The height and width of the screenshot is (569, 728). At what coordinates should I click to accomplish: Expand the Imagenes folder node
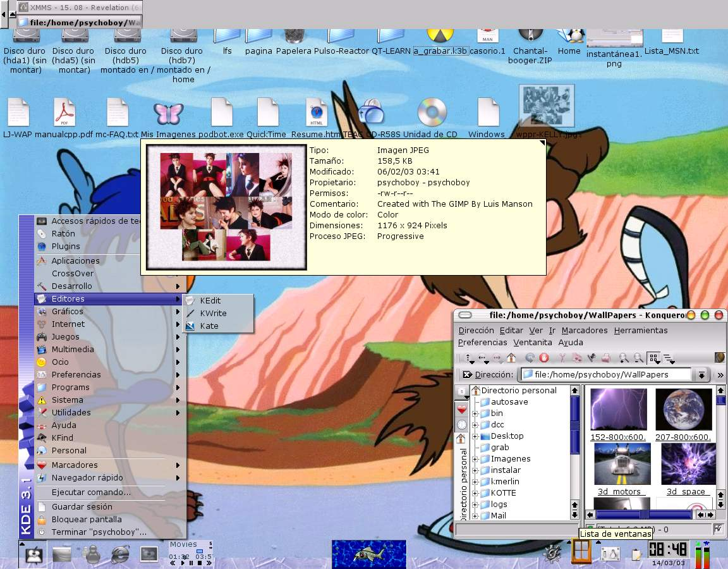[x=475, y=458]
